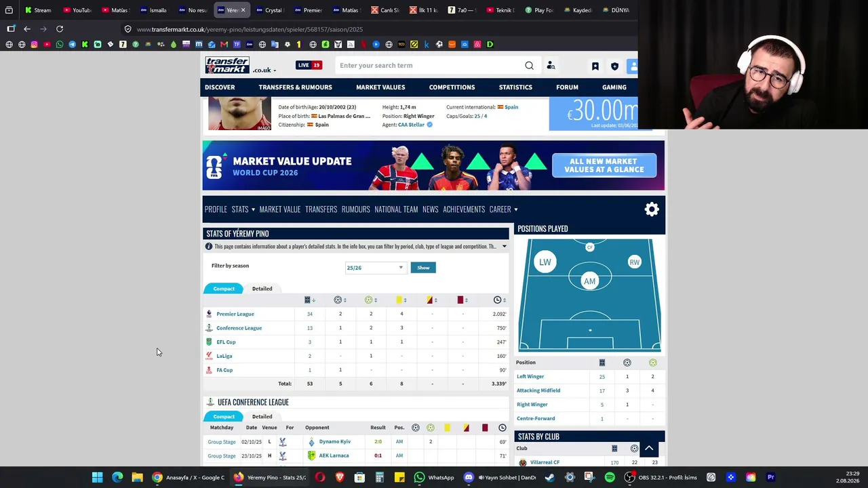868x488 pixels.
Task: Open the NATIONAL TEAM tab
Action: tap(396, 209)
